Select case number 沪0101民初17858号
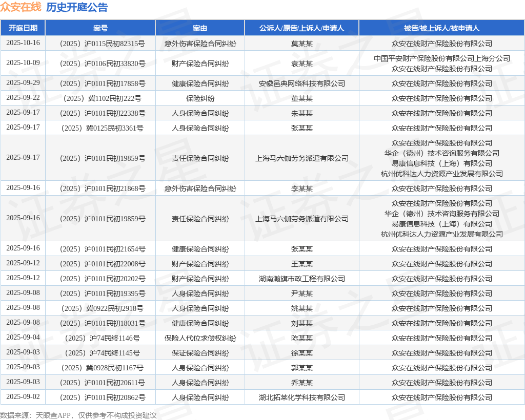Viewport: 525px width, 420px height. coord(102,83)
